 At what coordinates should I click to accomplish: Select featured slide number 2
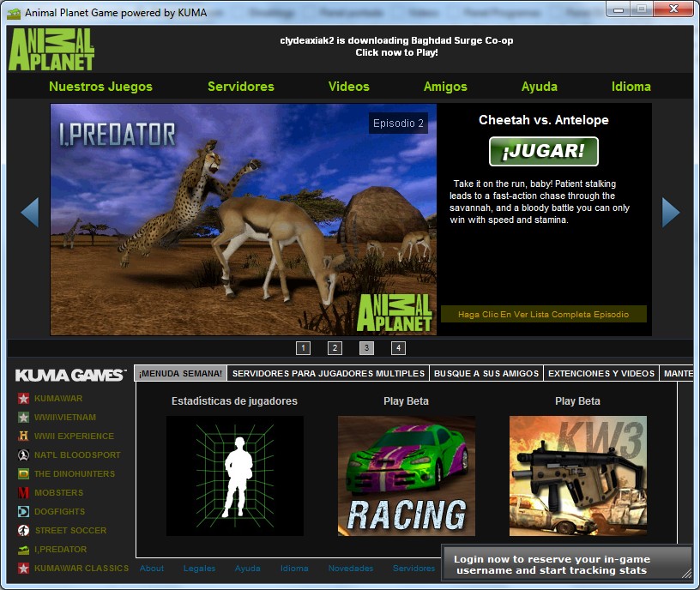[335, 347]
